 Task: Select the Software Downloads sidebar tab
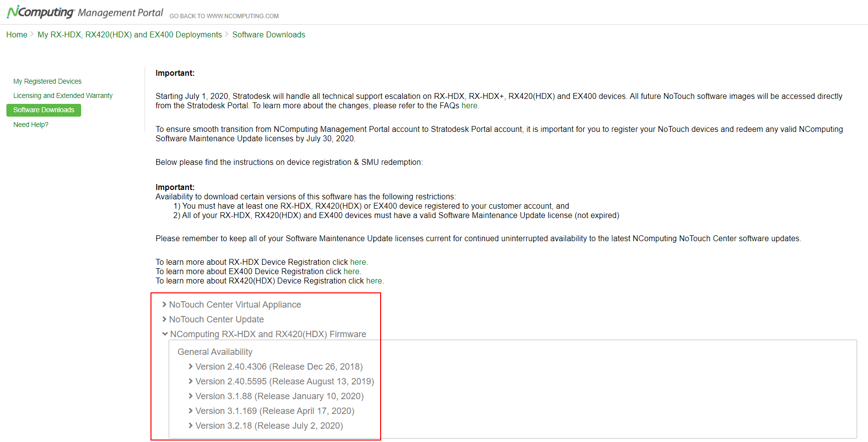click(x=44, y=110)
